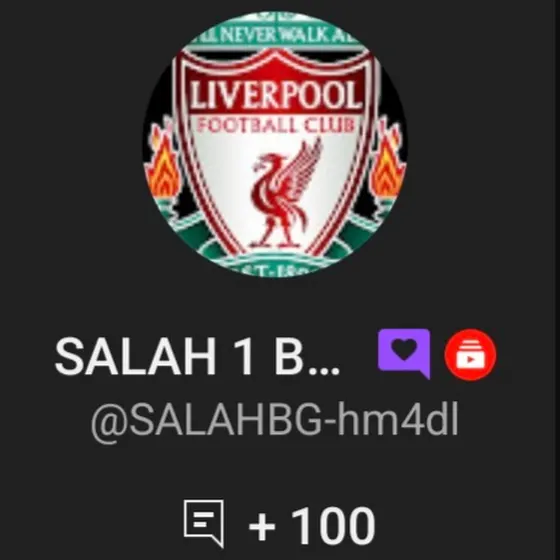Click the NEVER WALK ALONE banner
This screenshot has width=560, height=560.
tap(275, 36)
